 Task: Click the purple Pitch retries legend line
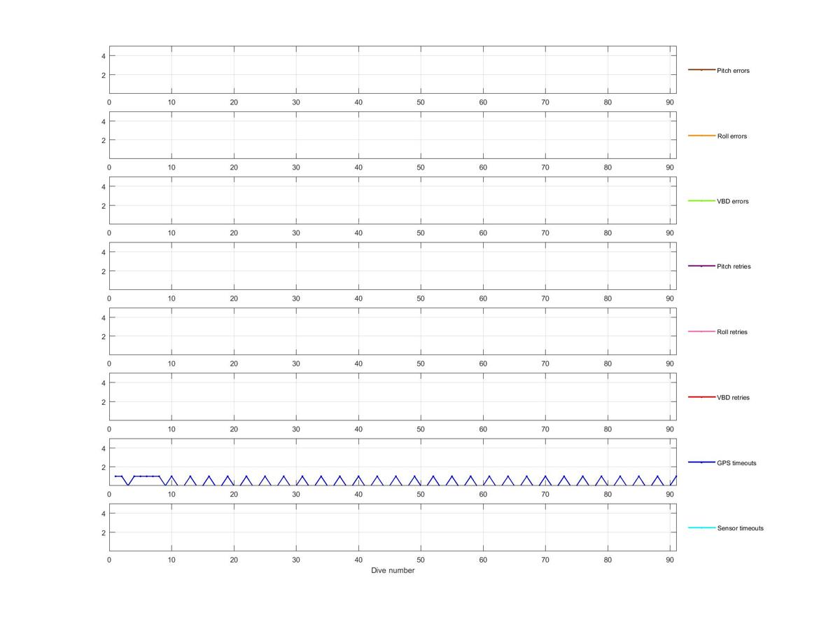click(701, 266)
